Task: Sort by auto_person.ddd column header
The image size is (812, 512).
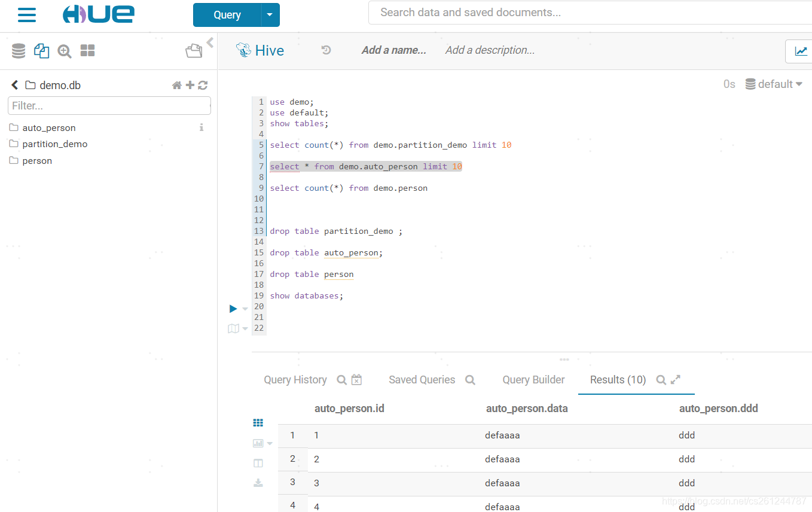Action: pyautogui.click(x=718, y=409)
